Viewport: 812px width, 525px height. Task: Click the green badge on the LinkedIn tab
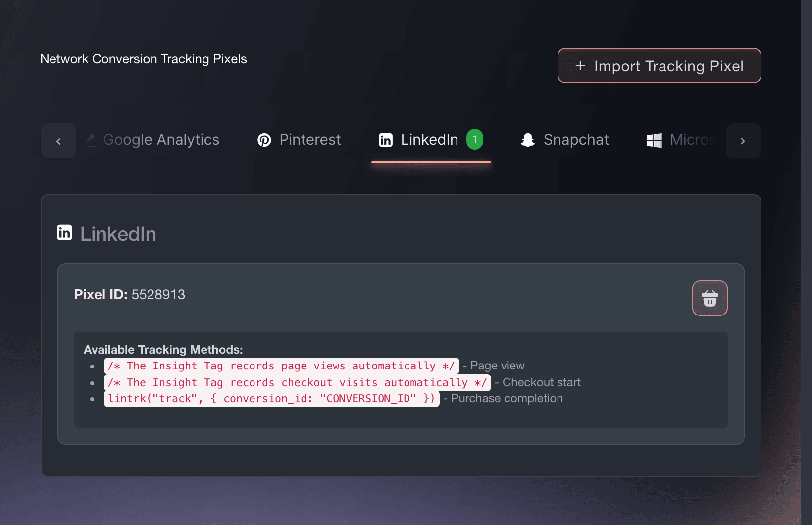coord(475,139)
